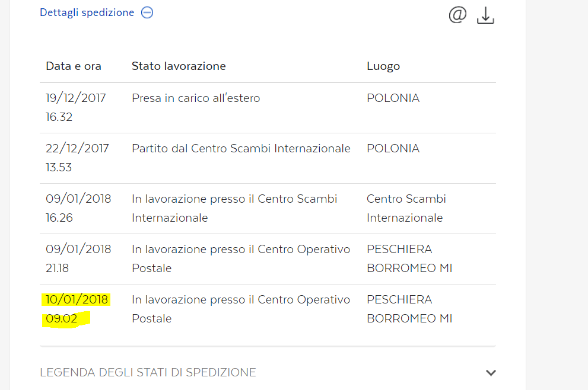Click the Luogo column header
Image resolution: width=588 pixels, height=390 pixels.
(x=383, y=66)
